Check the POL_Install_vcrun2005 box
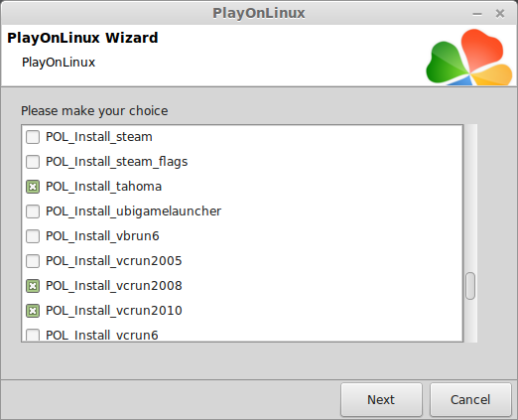This screenshot has height=420, width=518. [33, 261]
